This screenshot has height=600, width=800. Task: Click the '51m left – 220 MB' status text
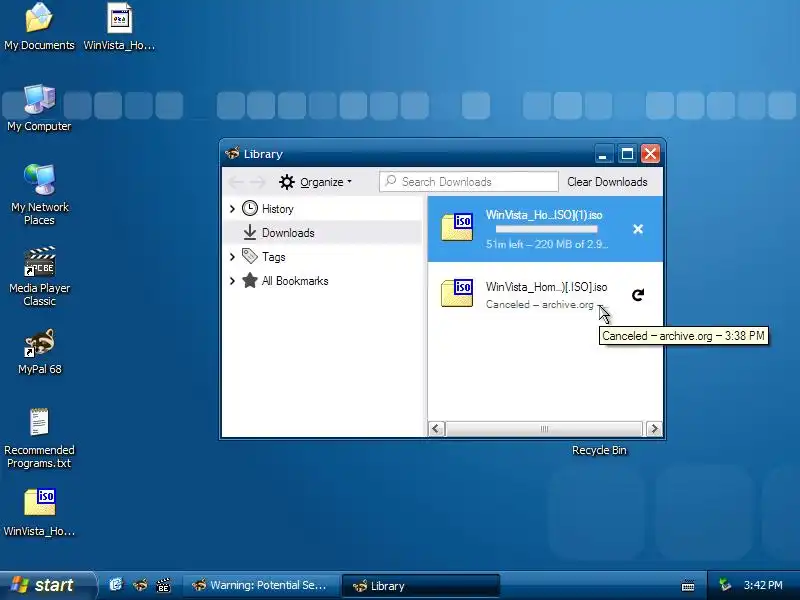(x=546, y=244)
